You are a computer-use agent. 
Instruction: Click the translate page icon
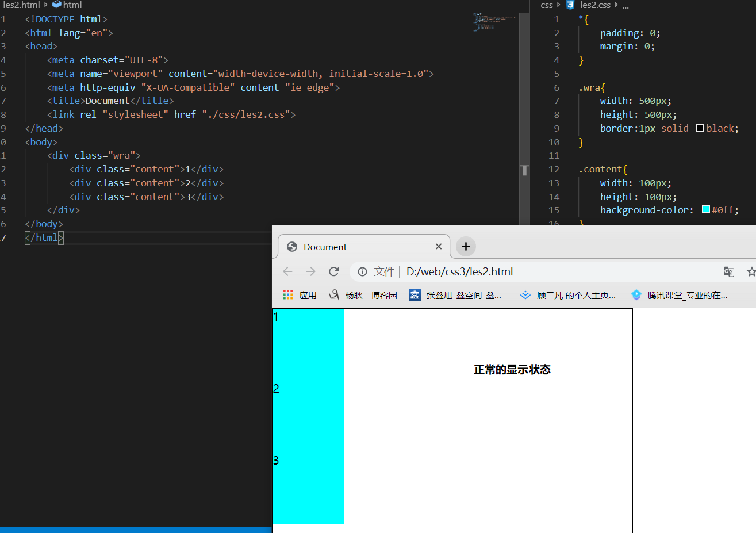tap(729, 271)
